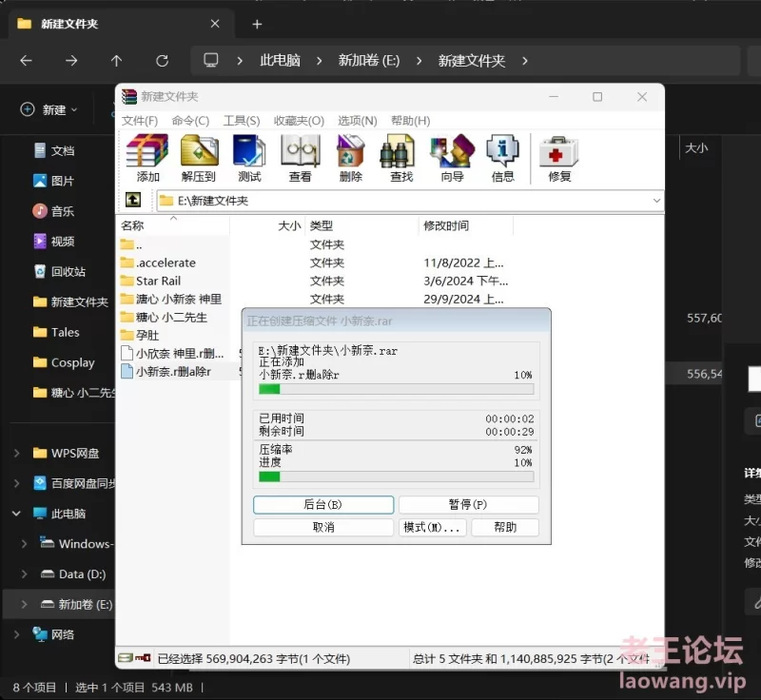This screenshot has width=761, height=700.
Task: Open the 选项(N) menu
Action: tap(358, 120)
